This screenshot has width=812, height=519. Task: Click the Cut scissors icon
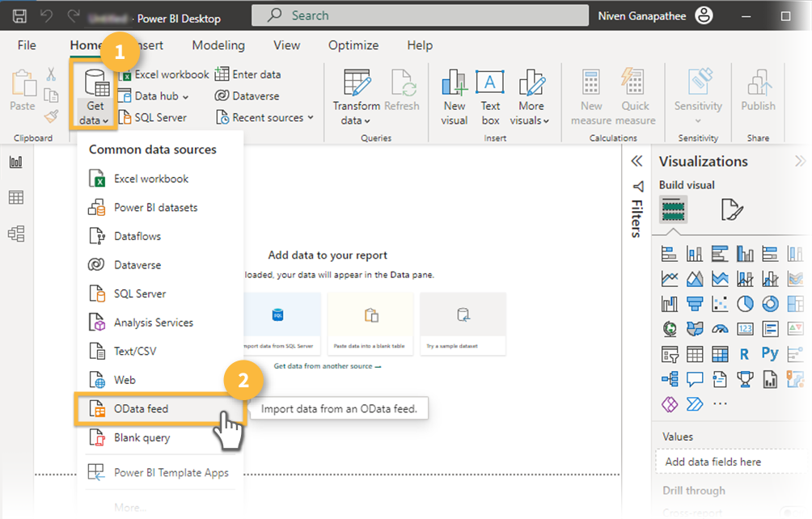51,74
